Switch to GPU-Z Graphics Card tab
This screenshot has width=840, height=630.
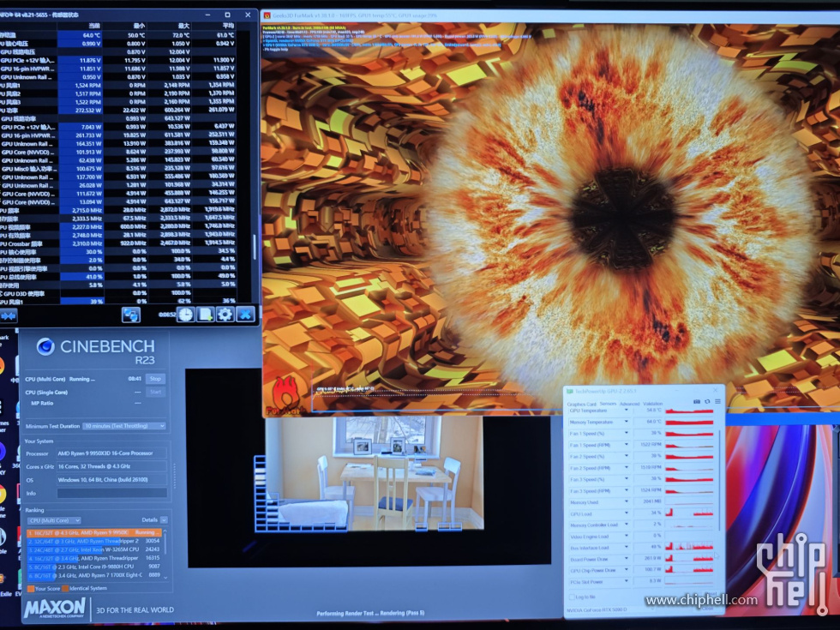[x=581, y=404]
